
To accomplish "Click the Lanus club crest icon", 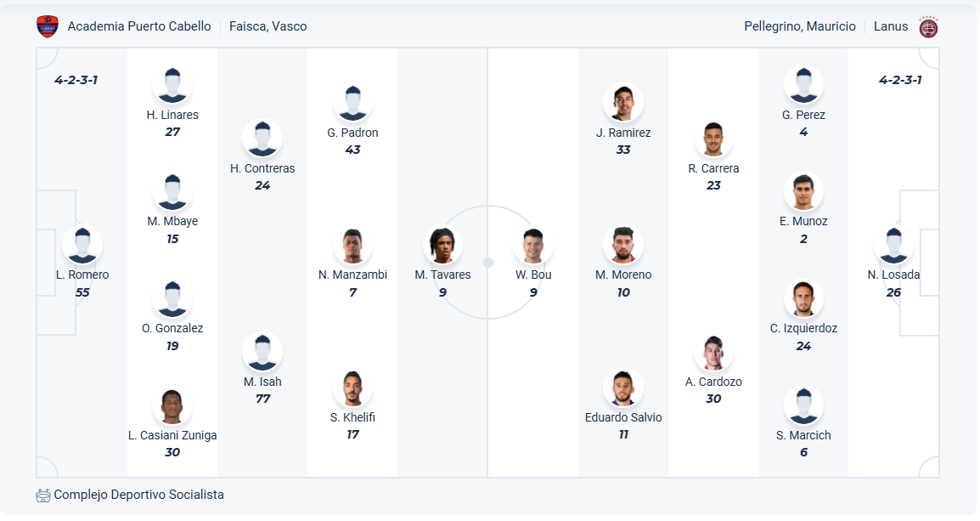I will [x=928, y=26].
